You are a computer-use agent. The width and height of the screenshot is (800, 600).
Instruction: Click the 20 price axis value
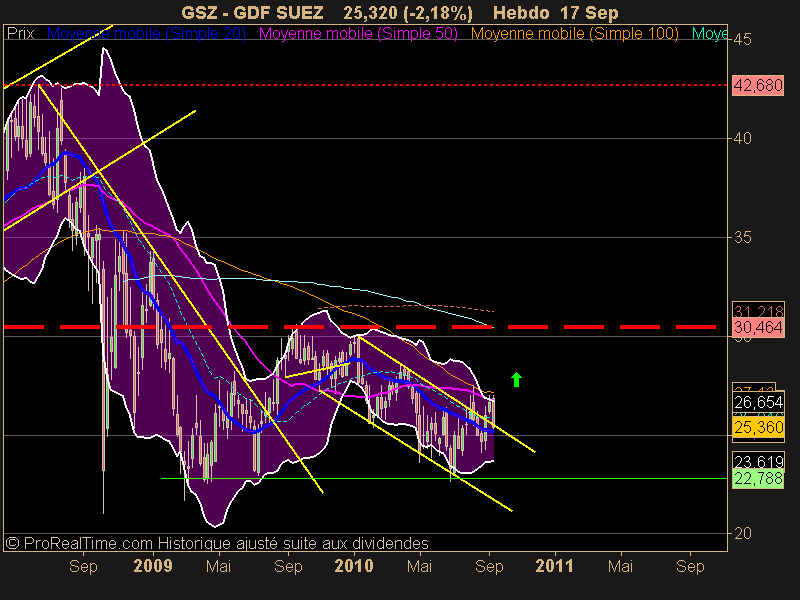tap(743, 534)
